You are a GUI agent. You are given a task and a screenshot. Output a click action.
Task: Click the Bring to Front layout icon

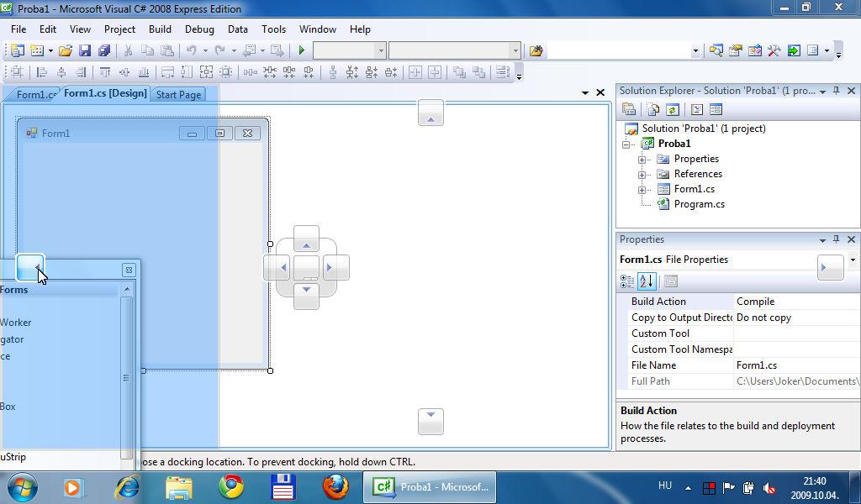pos(459,72)
